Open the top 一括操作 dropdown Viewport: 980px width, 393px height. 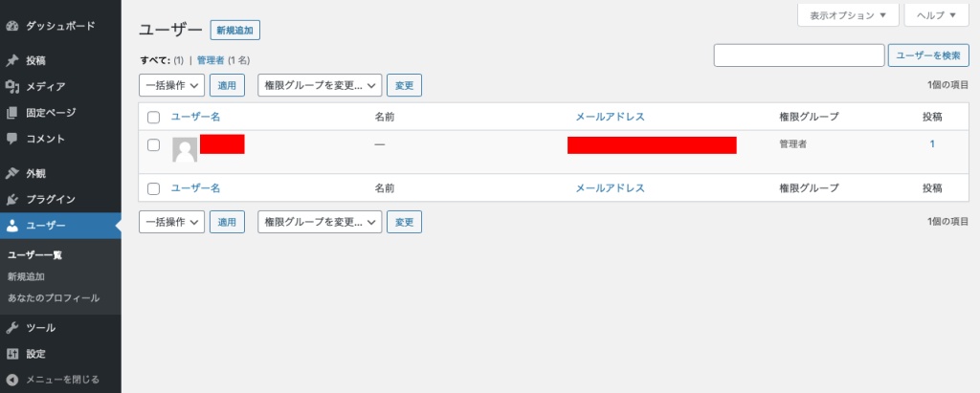[172, 86]
